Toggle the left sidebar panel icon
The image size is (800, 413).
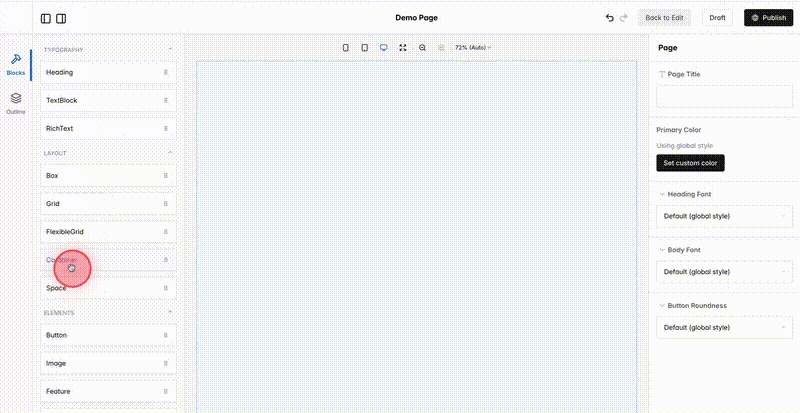point(46,19)
